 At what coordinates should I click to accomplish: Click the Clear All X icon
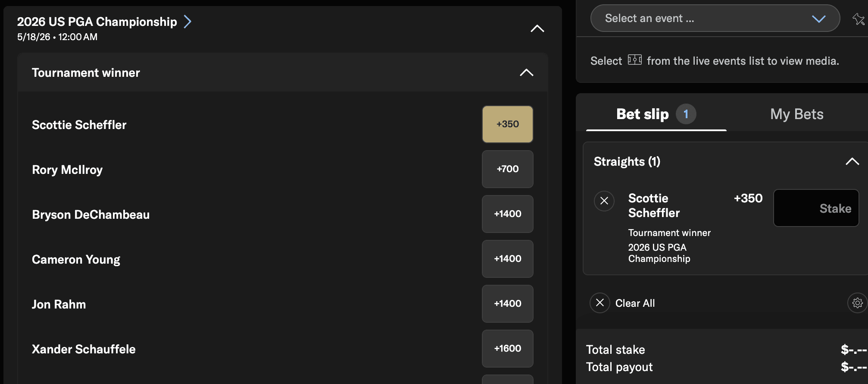[x=600, y=303]
